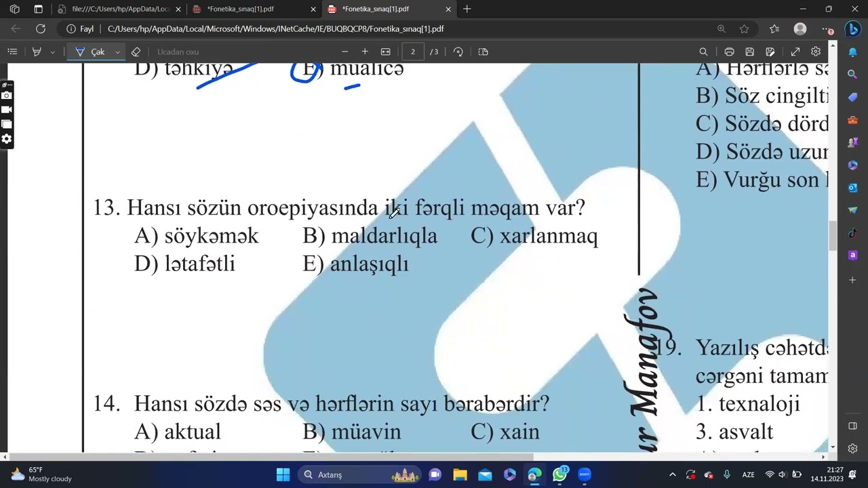The image size is (868, 488).
Task: Close the active Fonetika_sınaq[1].pdf tab
Action: coord(448,9)
